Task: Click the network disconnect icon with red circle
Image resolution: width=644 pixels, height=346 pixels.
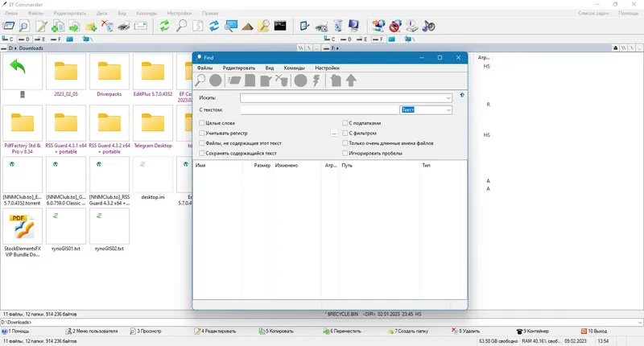Action: (x=395, y=27)
